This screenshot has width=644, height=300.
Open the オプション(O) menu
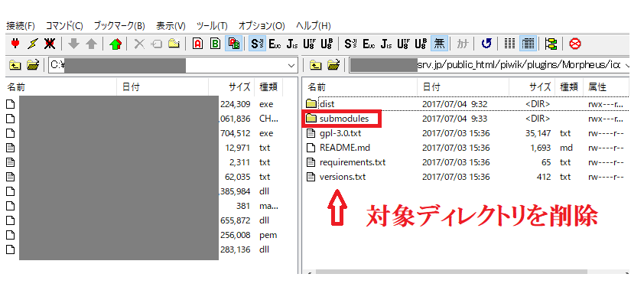tap(262, 26)
